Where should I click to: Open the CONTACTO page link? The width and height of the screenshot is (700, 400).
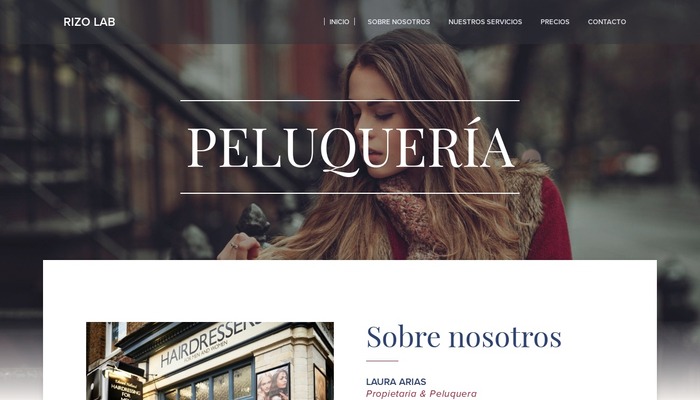click(x=607, y=22)
